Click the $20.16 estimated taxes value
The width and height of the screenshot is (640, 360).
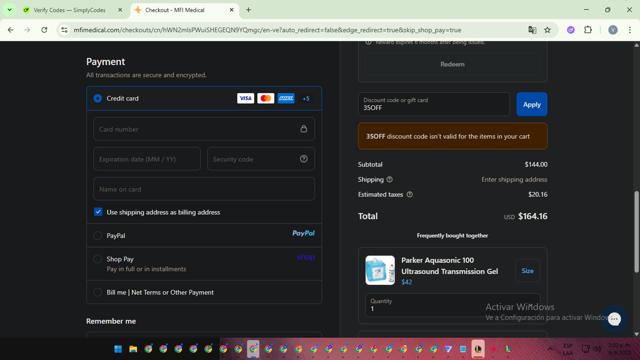point(538,194)
